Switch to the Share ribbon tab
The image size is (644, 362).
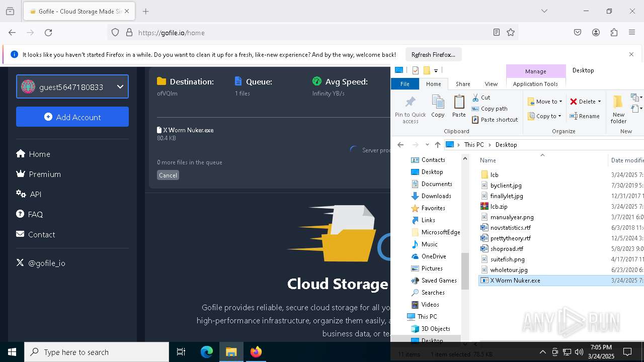click(x=463, y=84)
